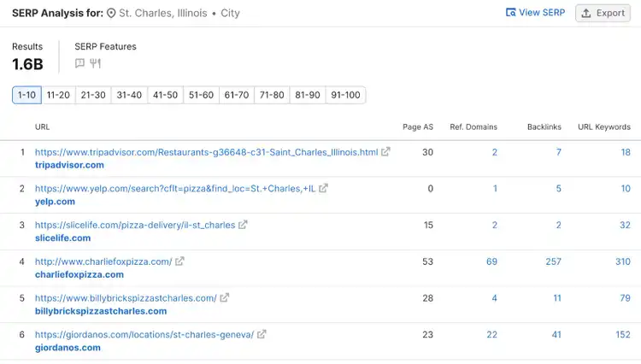Click the View SERP link

536,13
